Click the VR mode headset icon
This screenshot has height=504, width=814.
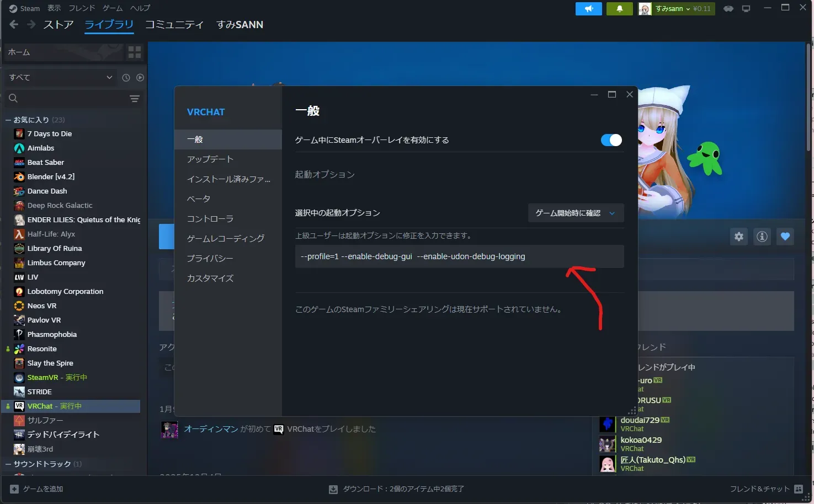[728, 9]
